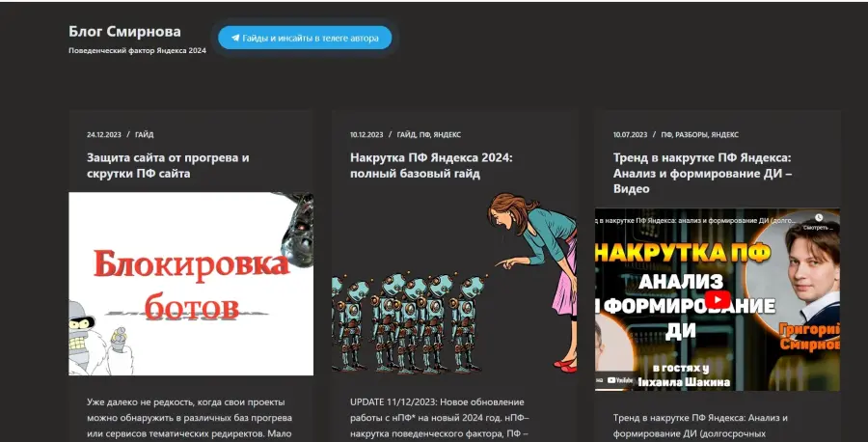868x442 pixels.
Task: Open the post 'Тренд в накрутке ПФ Яндекса: Анализ и формирование ДИ'
Action: coord(702,173)
